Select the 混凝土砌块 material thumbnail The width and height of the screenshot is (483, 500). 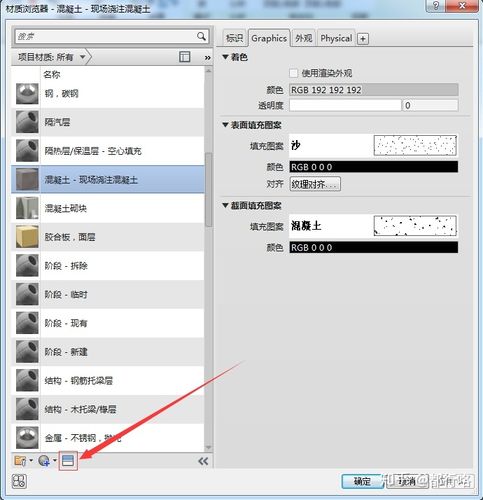(27, 208)
